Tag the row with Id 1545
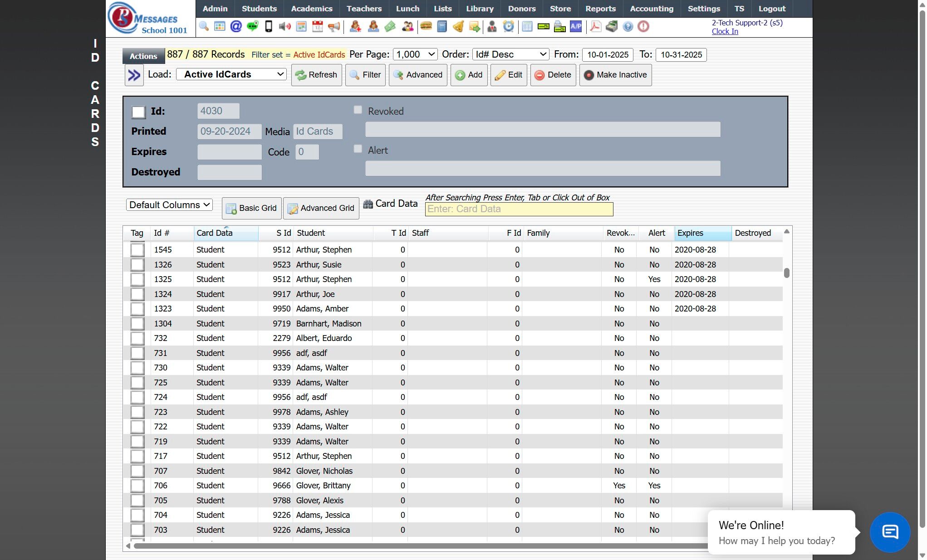 [x=137, y=250]
